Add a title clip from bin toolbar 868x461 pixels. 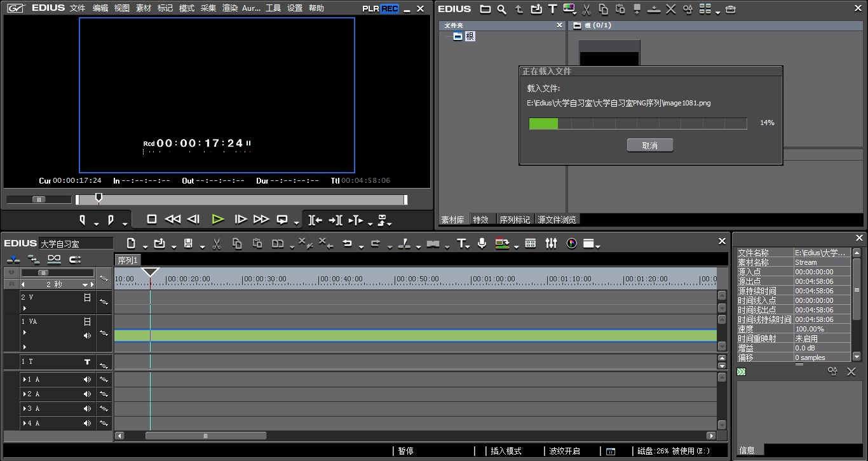[552, 9]
